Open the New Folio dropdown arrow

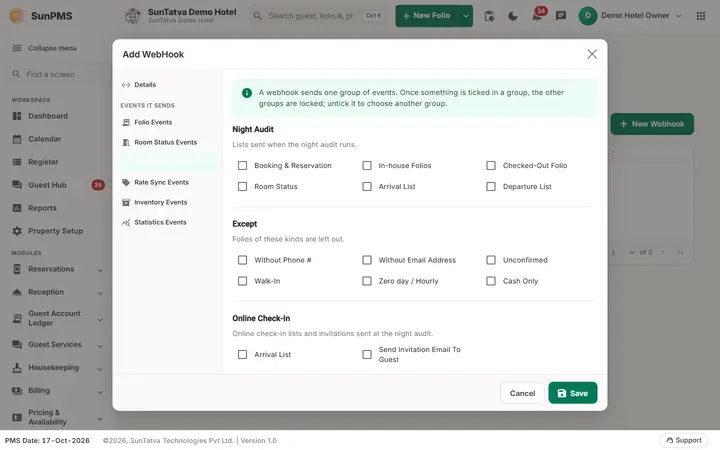466,16
